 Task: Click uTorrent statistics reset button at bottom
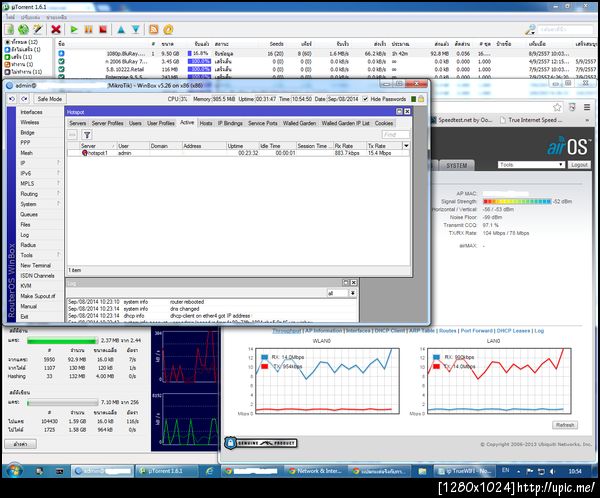tap(20, 444)
